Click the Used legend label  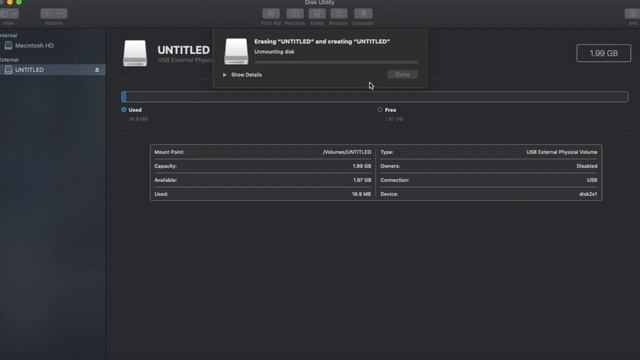click(x=135, y=110)
